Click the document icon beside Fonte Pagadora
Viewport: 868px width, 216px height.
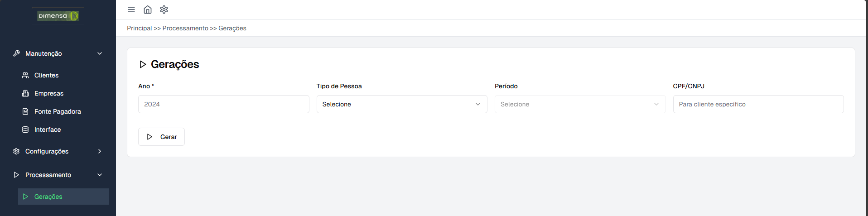coord(25,111)
